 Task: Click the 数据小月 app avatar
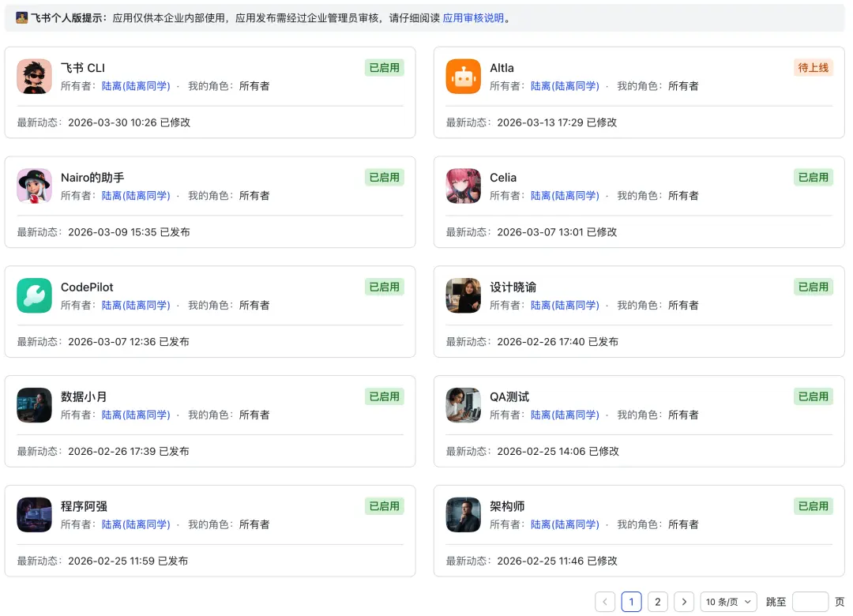point(34,405)
